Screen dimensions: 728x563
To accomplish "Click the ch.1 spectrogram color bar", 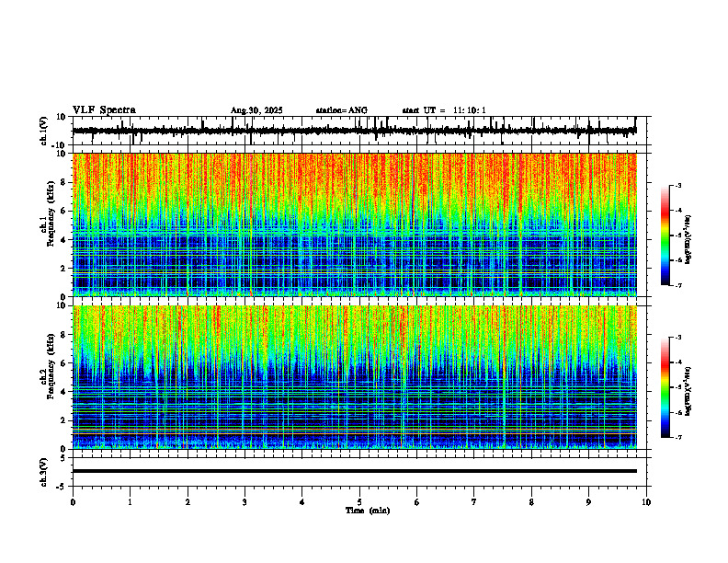I will point(665,236).
